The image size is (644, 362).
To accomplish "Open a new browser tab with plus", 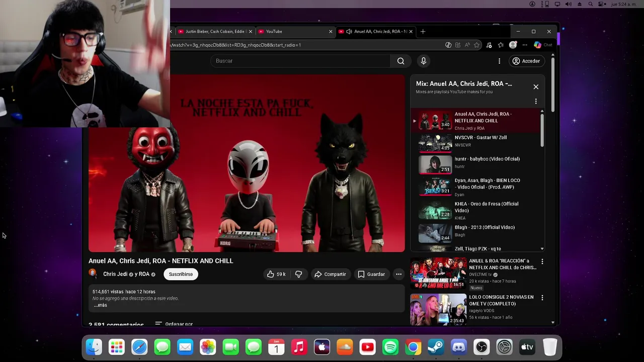I will point(423,31).
